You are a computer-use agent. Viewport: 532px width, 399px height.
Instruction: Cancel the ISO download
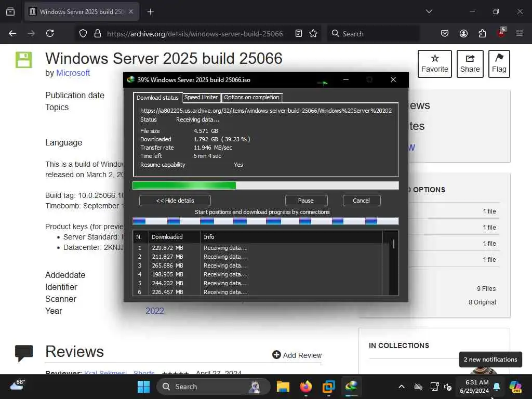point(362,201)
